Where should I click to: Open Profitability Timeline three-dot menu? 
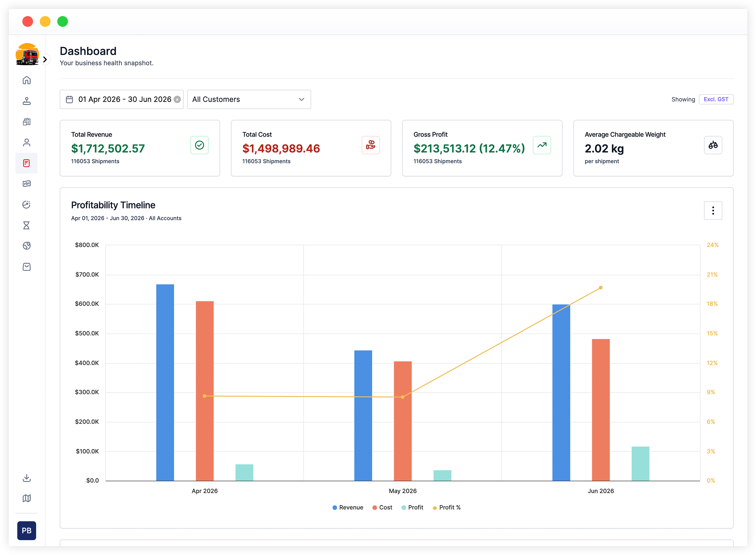pyautogui.click(x=713, y=211)
